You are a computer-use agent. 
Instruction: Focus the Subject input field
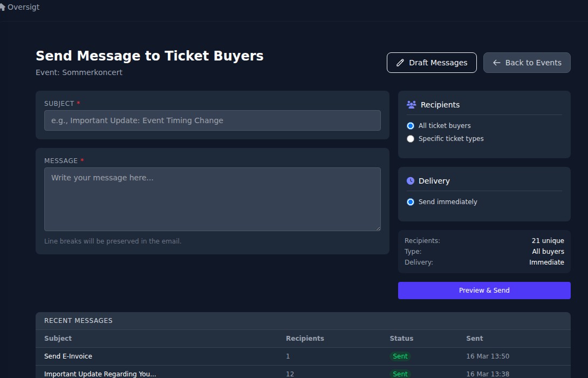click(212, 120)
